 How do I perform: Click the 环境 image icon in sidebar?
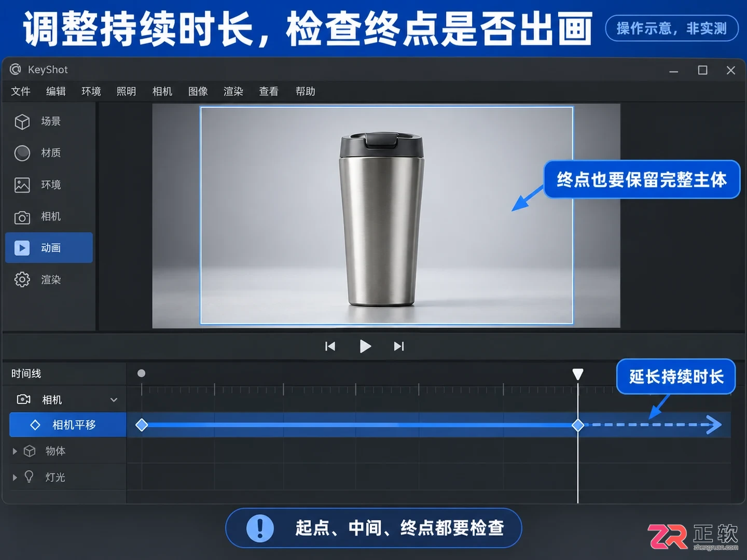[22, 185]
